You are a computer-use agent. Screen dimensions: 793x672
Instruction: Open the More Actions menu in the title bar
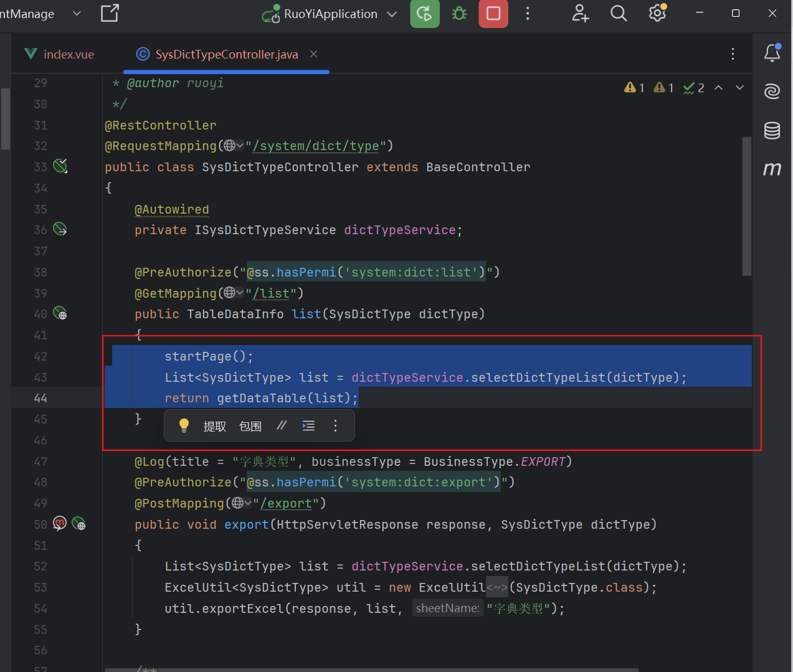528,14
